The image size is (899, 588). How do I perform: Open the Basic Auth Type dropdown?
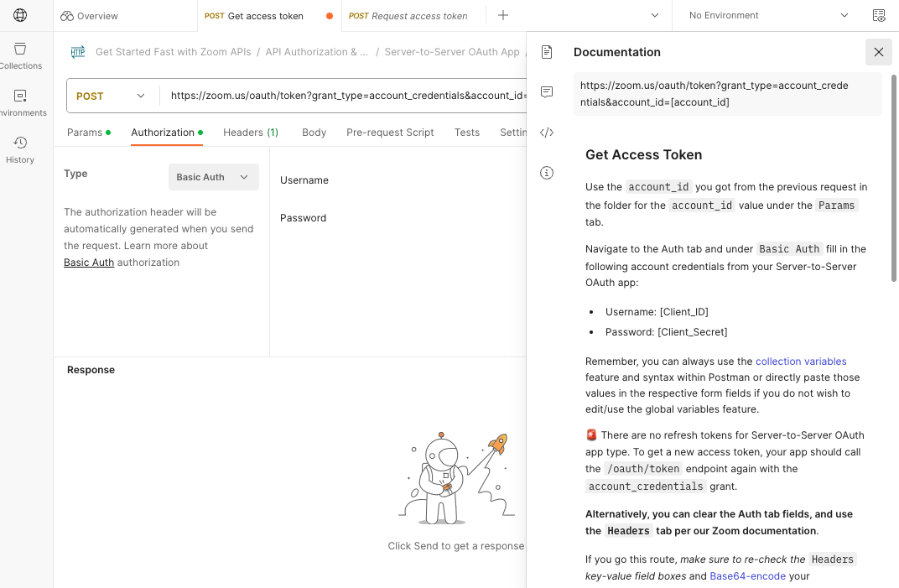(x=213, y=177)
